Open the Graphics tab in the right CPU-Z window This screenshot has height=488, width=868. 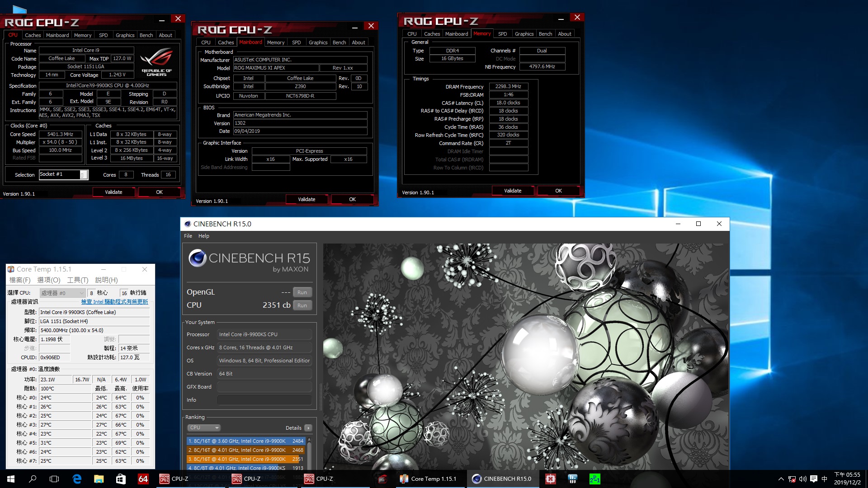524,34
